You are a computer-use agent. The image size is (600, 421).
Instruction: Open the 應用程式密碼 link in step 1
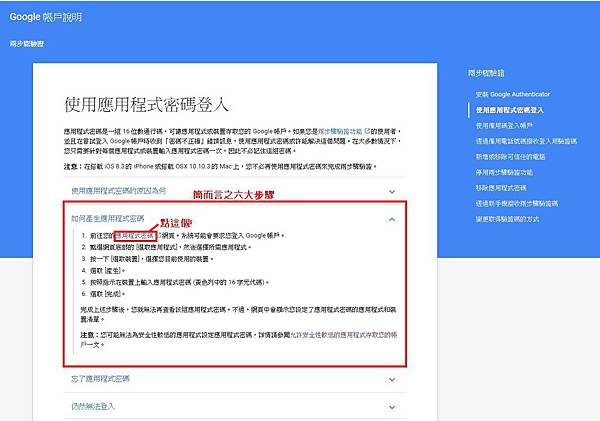coord(135,235)
